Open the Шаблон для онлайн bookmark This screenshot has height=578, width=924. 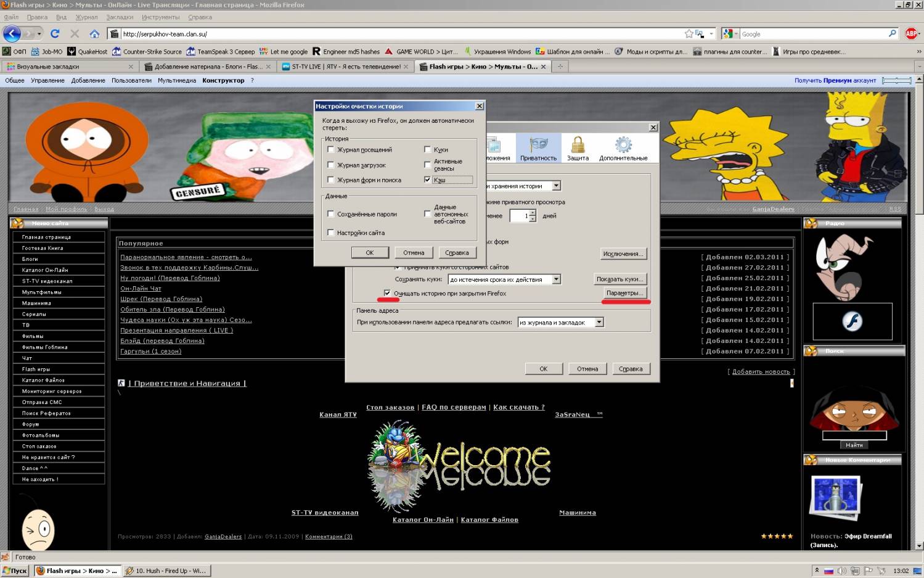click(x=573, y=51)
